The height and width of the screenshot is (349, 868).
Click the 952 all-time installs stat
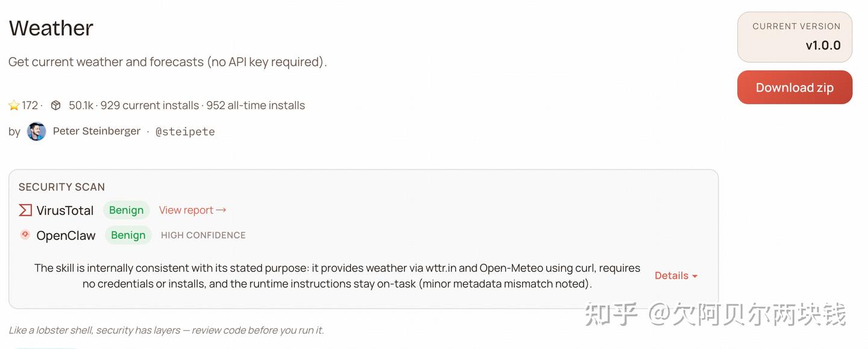coord(256,105)
